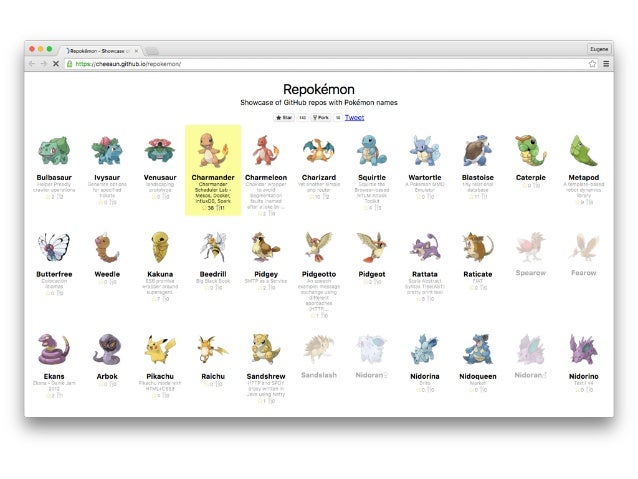The width and height of the screenshot is (638, 479).
Task: Click the Blastoise sprite
Action: [x=478, y=151]
